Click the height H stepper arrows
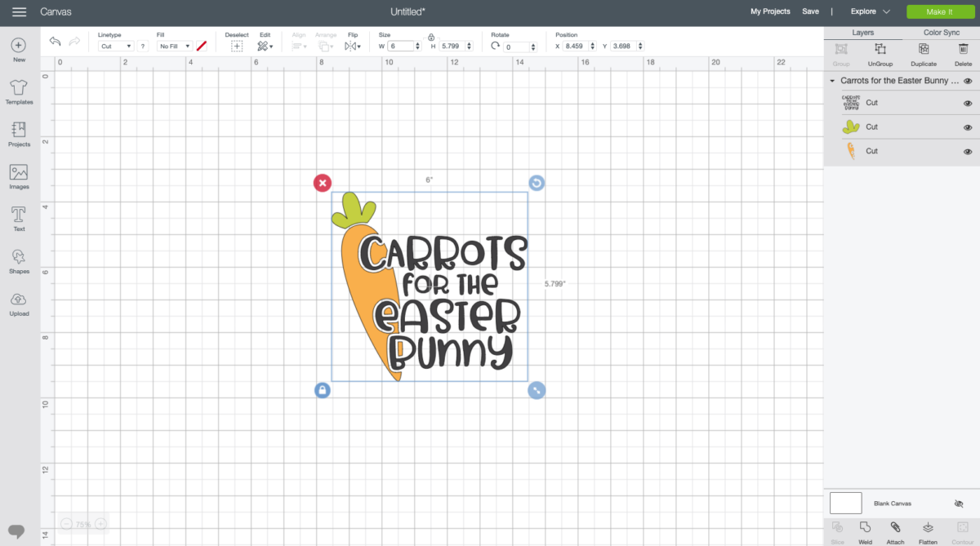Image resolution: width=980 pixels, height=546 pixels. (x=470, y=47)
